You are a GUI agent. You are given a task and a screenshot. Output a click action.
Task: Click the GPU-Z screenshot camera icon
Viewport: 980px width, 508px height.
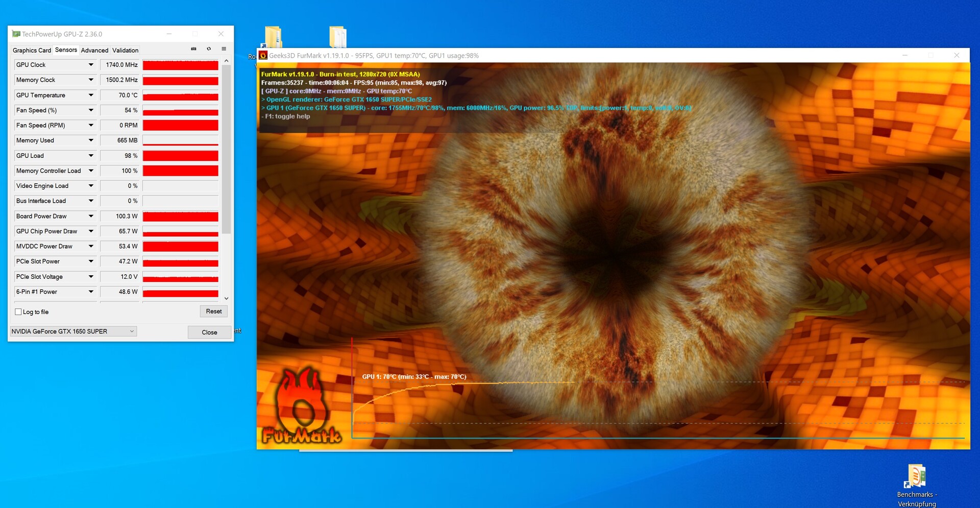pos(193,49)
